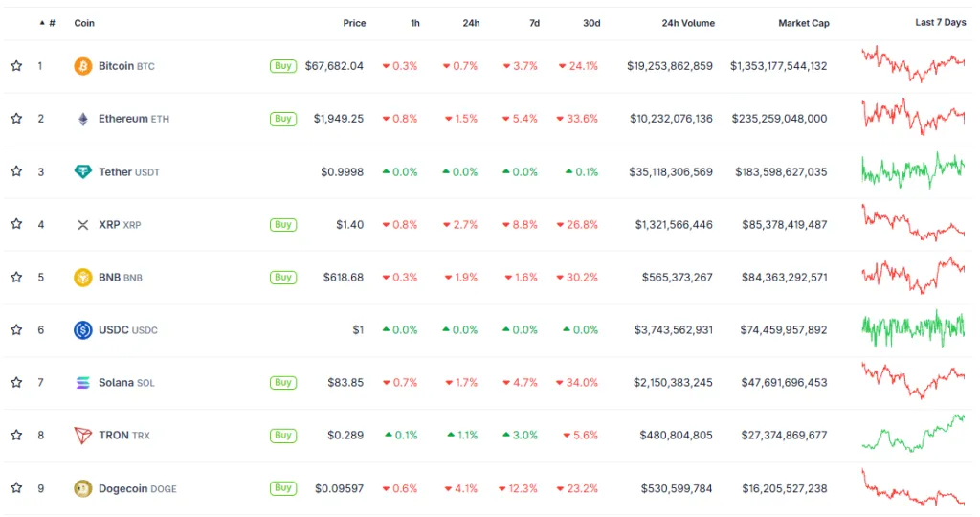Click the Ethereum diamond logo icon
This screenshot has width=980, height=517.
click(83, 119)
